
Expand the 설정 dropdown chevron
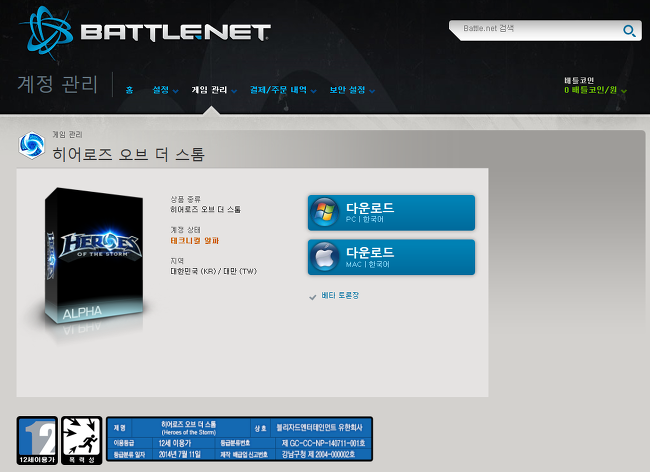[175, 91]
